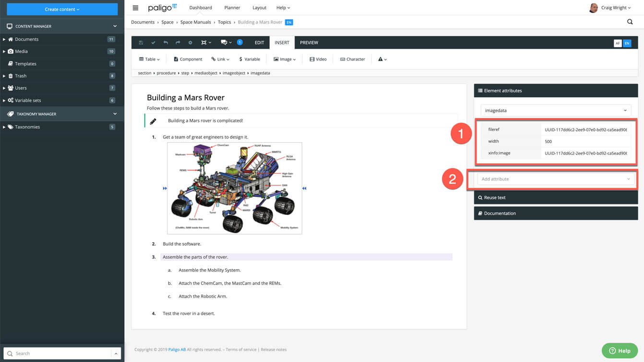Click the green Help button
The width and height of the screenshot is (644, 362).
619,350
